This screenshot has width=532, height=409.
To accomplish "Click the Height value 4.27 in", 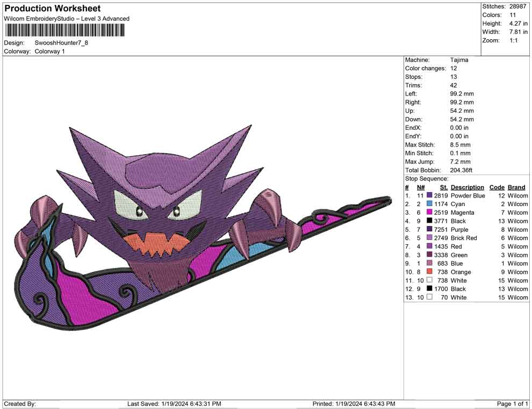I will pyautogui.click(x=519, y=24).
